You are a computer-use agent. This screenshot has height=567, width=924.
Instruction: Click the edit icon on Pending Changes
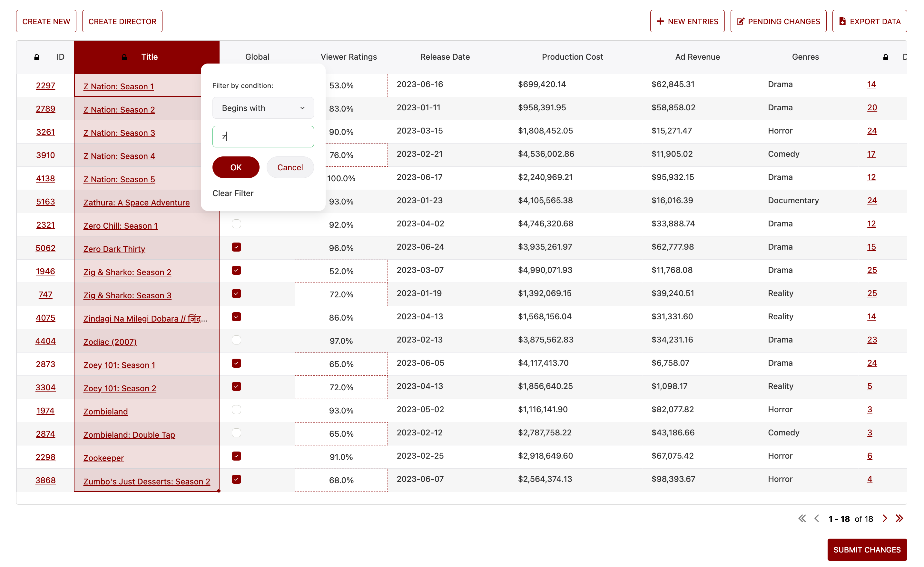tap(740, 21)
